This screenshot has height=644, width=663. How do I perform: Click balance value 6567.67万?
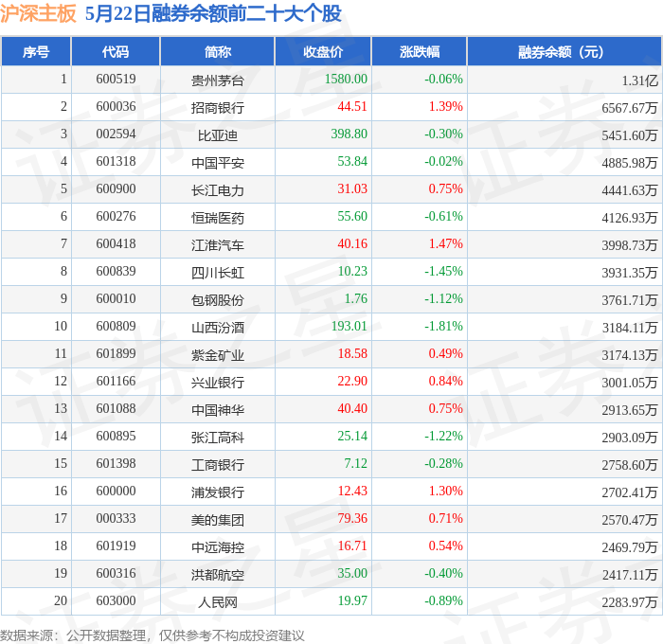pyautogui.click(x=630, y=108)
